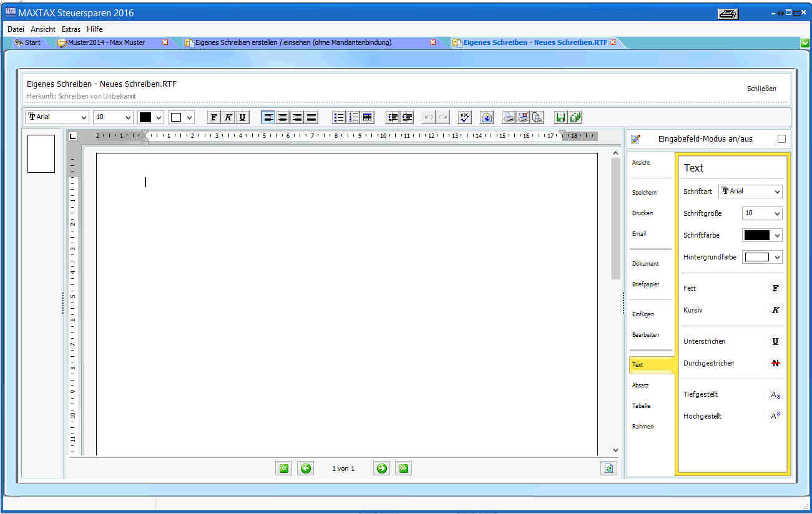Click the Schließen button

761,89
